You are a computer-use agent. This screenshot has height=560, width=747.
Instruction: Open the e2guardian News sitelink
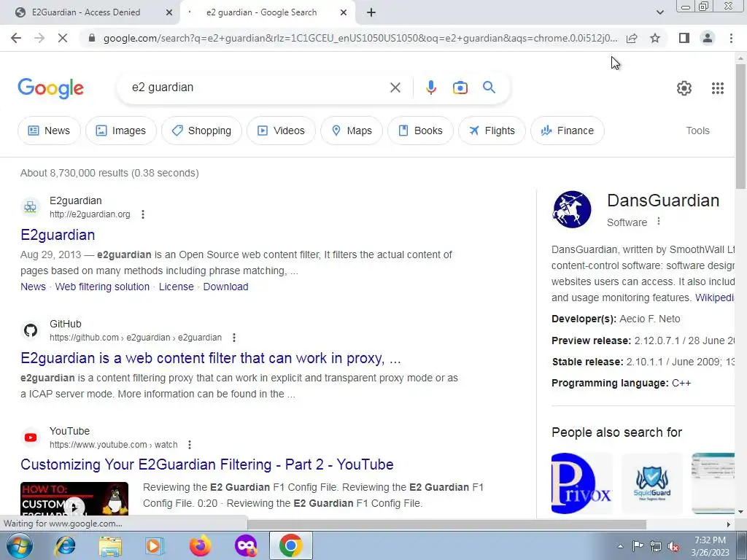[x=33, y=287]
